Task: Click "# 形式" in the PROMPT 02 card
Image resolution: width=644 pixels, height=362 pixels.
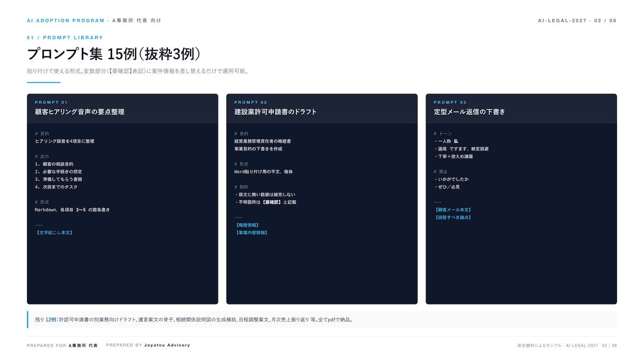Action: 241,164
